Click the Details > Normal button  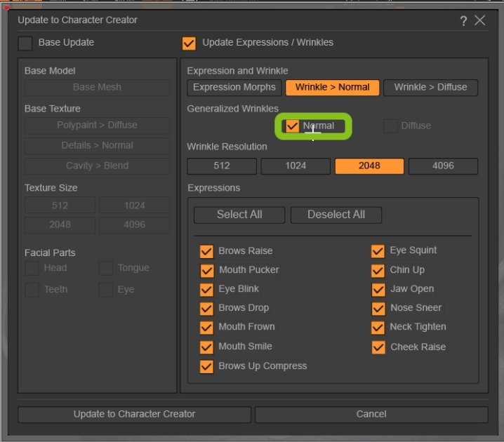point(97,145)
